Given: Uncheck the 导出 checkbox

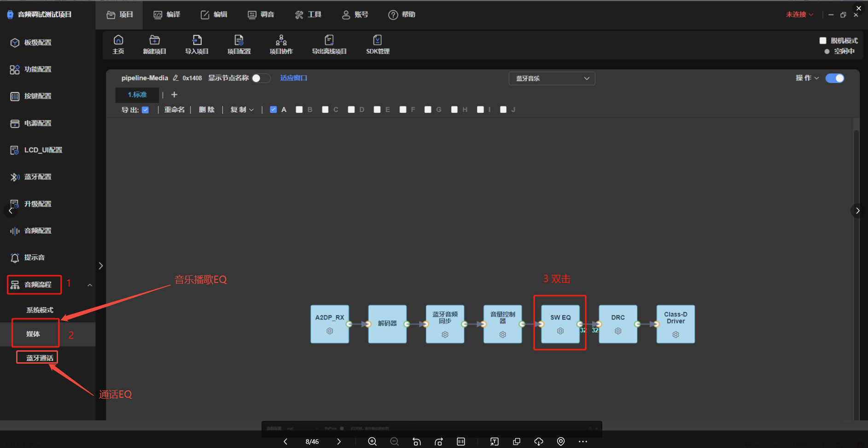Looking at the screenshot, I should point(146,110).
